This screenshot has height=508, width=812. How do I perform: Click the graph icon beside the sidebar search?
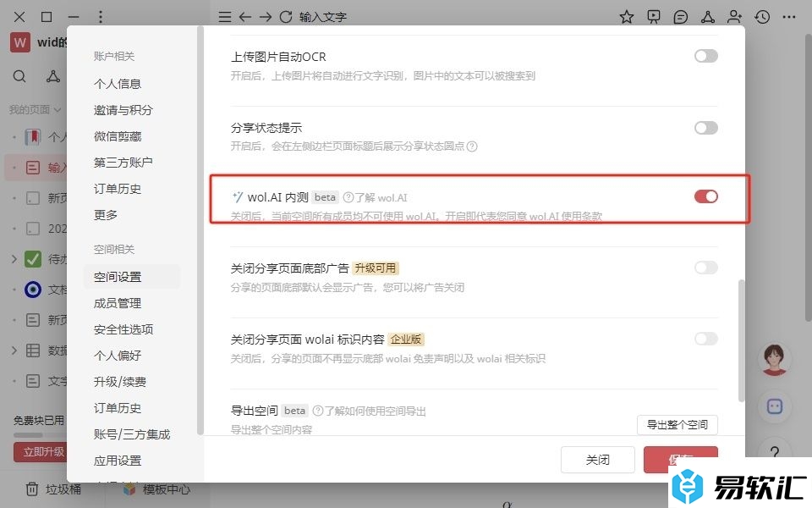tap(52, 77)
